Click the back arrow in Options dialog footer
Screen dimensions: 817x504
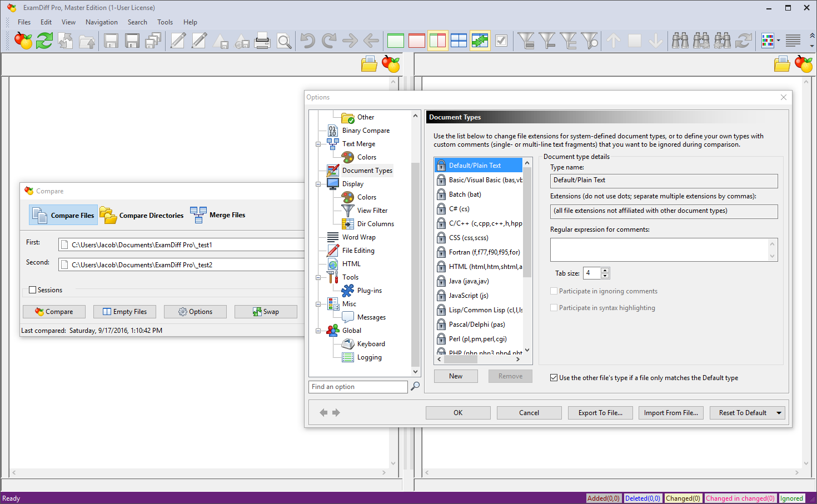point(323,412)
